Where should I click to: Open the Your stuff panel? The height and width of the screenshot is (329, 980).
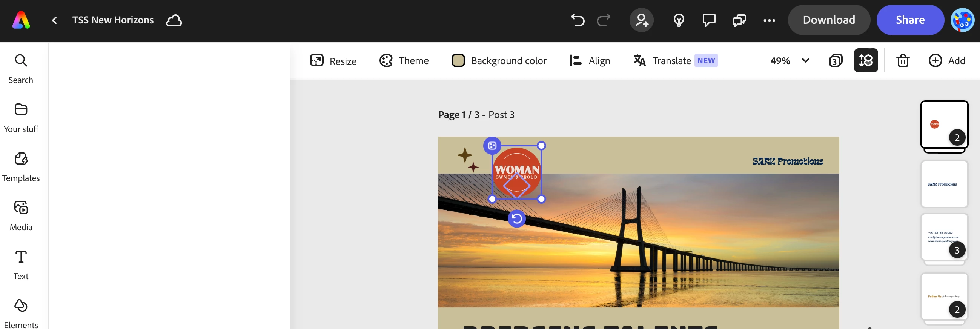[x=21, y=118]
